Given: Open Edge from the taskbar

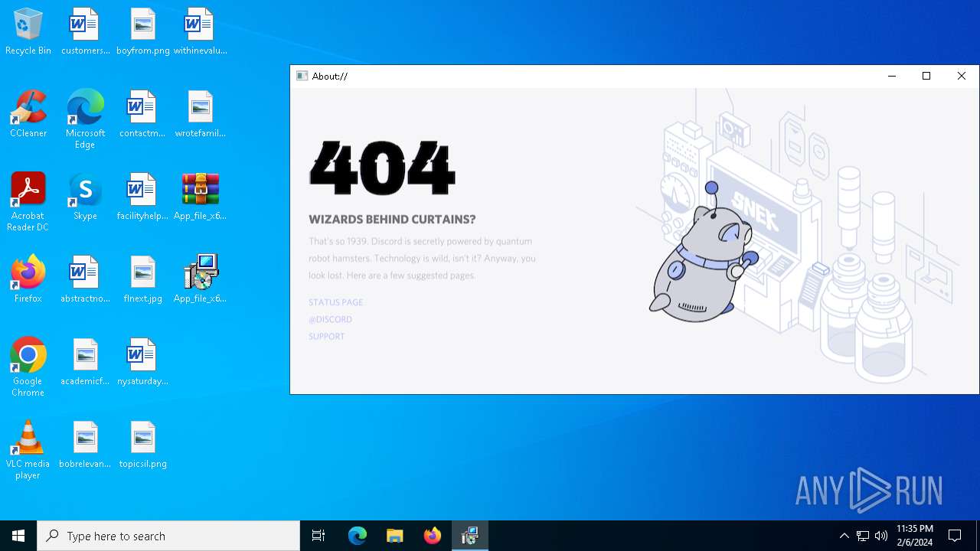Looking at the screenshot, I should [358, 536].
